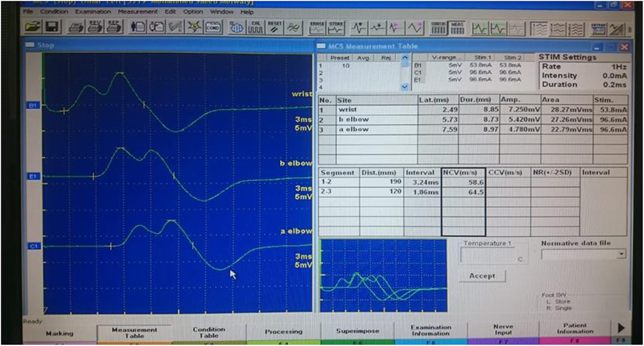Click the STORE waveform icon
Viewport: 644px width, 346px height.
point(336,27)
